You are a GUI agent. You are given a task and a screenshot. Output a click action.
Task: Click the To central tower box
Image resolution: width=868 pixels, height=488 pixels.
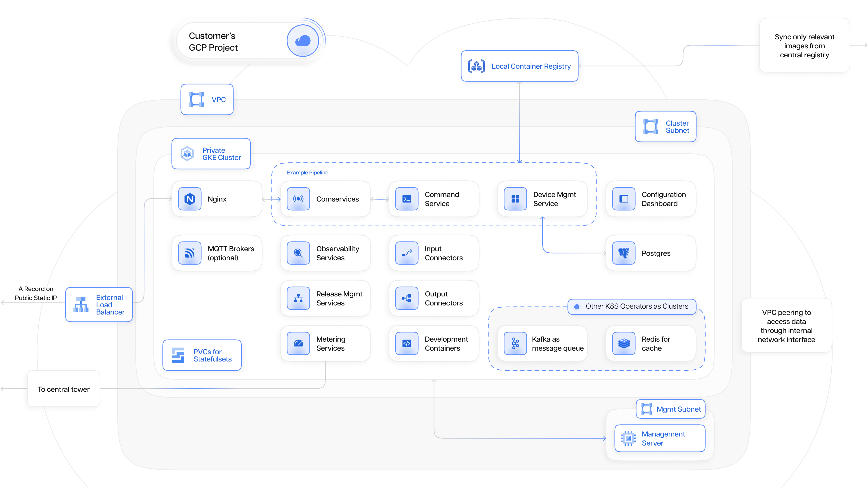click(x=64, y=389)
